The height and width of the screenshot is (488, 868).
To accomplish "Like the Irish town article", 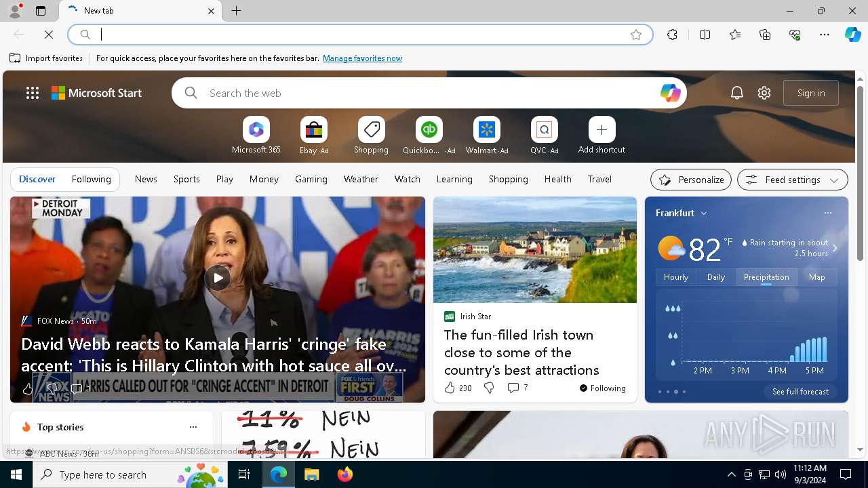I will tap(450, 388).
